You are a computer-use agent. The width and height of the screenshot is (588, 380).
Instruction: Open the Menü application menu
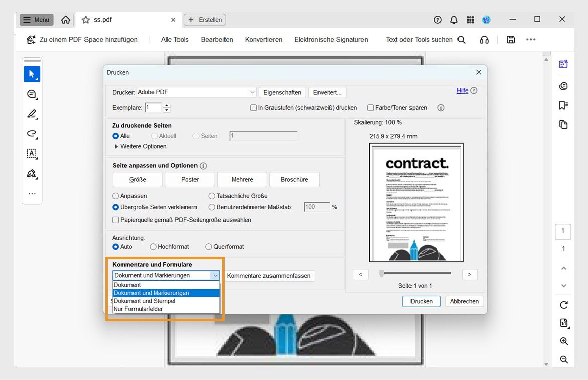click(36, 20)
